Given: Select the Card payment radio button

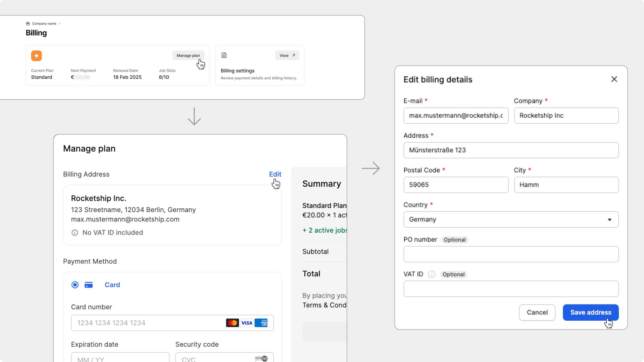Looking at the screenshot, I should 75,285.
